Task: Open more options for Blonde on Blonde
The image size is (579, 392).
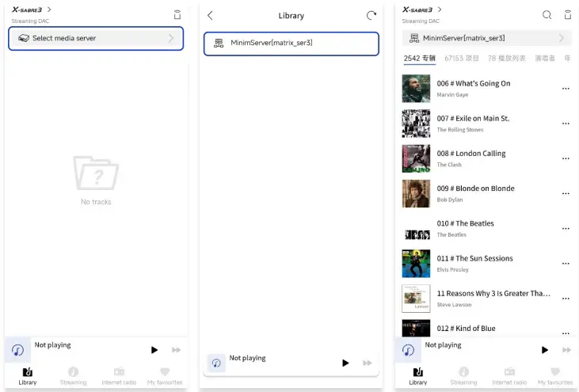Action: pyautogui.click(x=566, y=193)
